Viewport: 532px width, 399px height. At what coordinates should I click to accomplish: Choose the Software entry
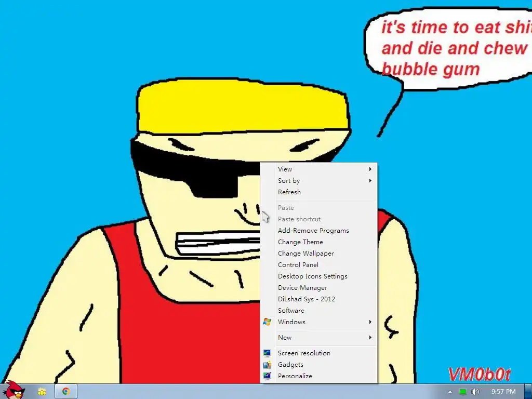[318, 311]
